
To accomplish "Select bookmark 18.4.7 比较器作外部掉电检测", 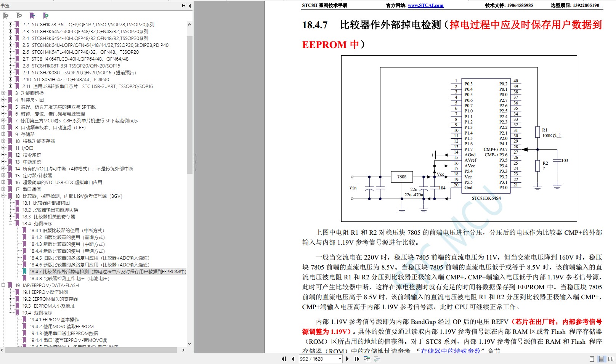I will click(x=108, y=272).
